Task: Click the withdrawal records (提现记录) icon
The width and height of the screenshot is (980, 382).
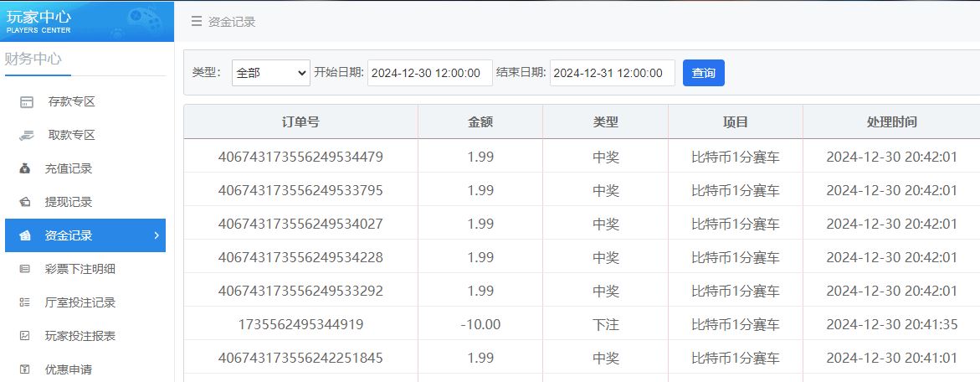Action: coord(26,202)
